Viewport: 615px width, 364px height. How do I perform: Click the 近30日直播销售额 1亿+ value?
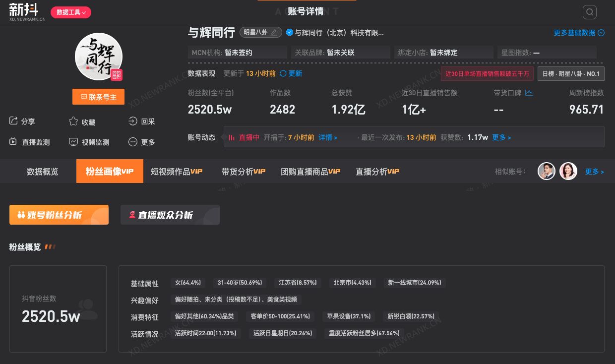coord(414,109)
